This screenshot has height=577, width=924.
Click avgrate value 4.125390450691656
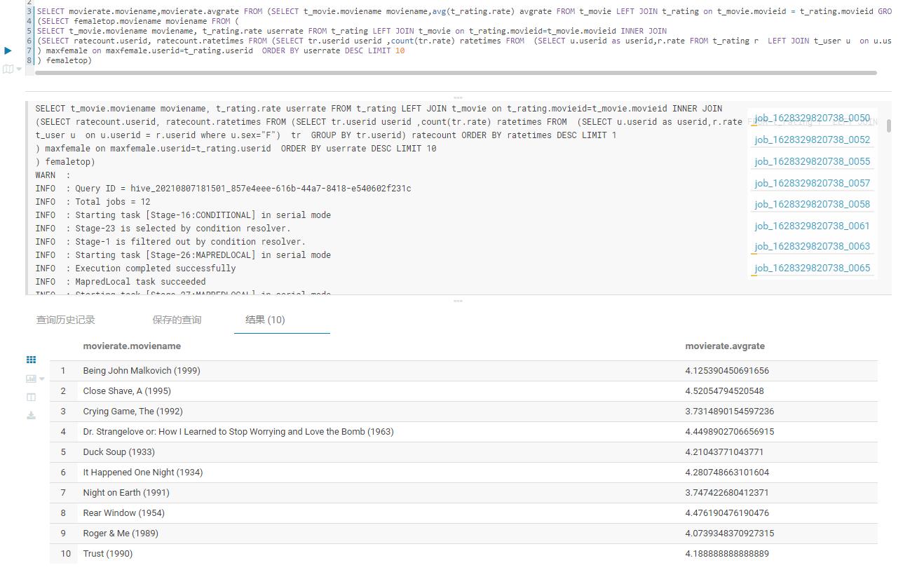(727, 370)
